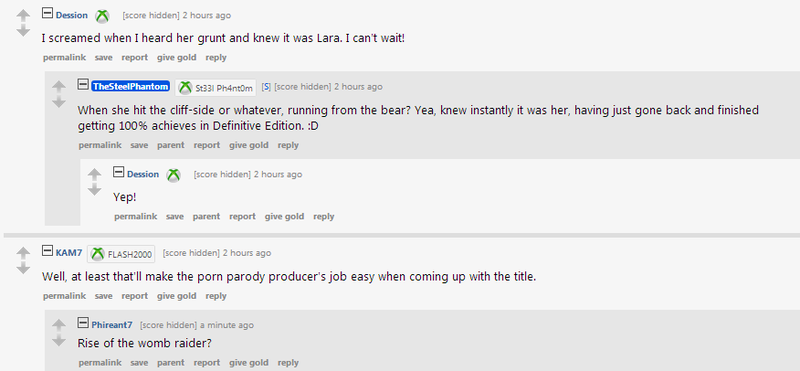Collapse KAM7's comment thread

(47, 251)
